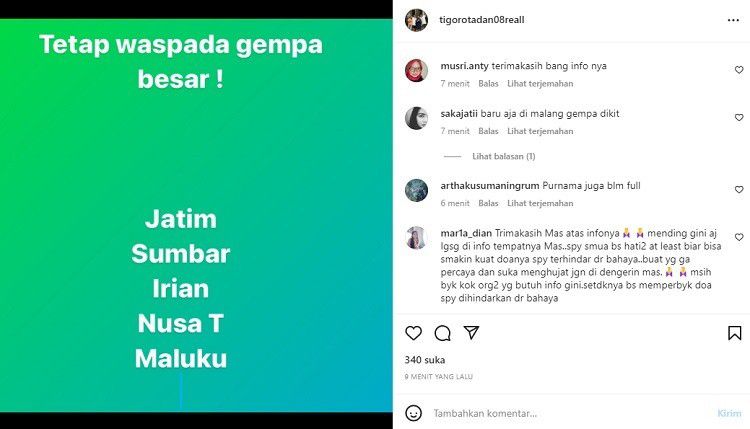Viewport: 750px width, 429px height.
Task: Open tigorotadan08reall username link
Action: pyautogui.click(x=482, y=20)
